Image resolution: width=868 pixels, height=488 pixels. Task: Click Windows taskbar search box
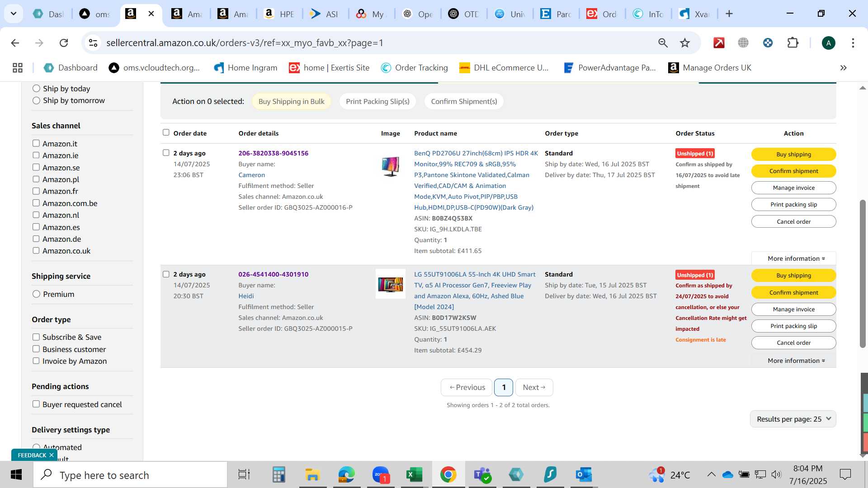[x=130, y=475]
